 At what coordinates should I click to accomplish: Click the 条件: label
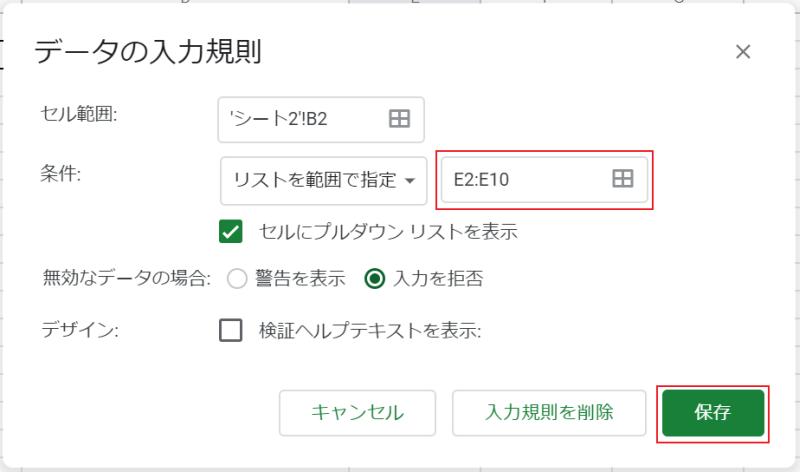(x=62, y=172)
